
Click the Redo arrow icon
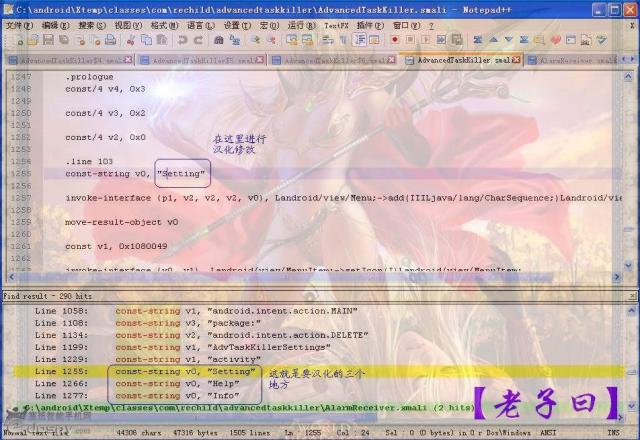pos(198,40)
